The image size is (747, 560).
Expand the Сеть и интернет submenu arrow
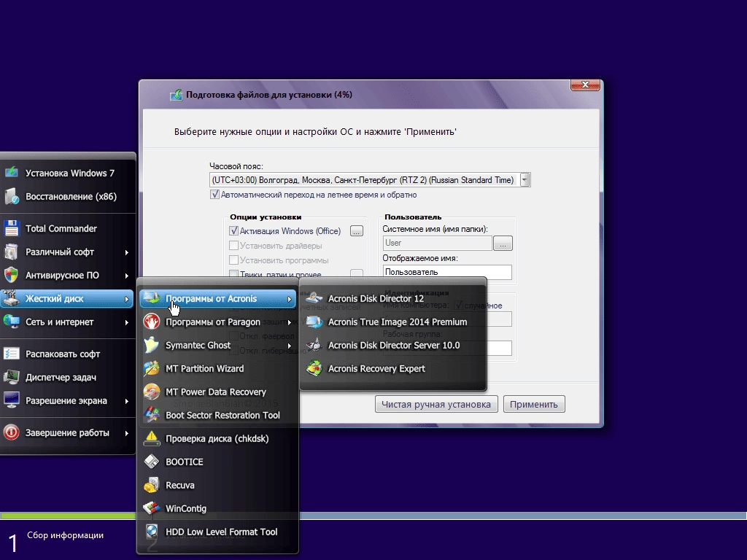pos(127,322)
